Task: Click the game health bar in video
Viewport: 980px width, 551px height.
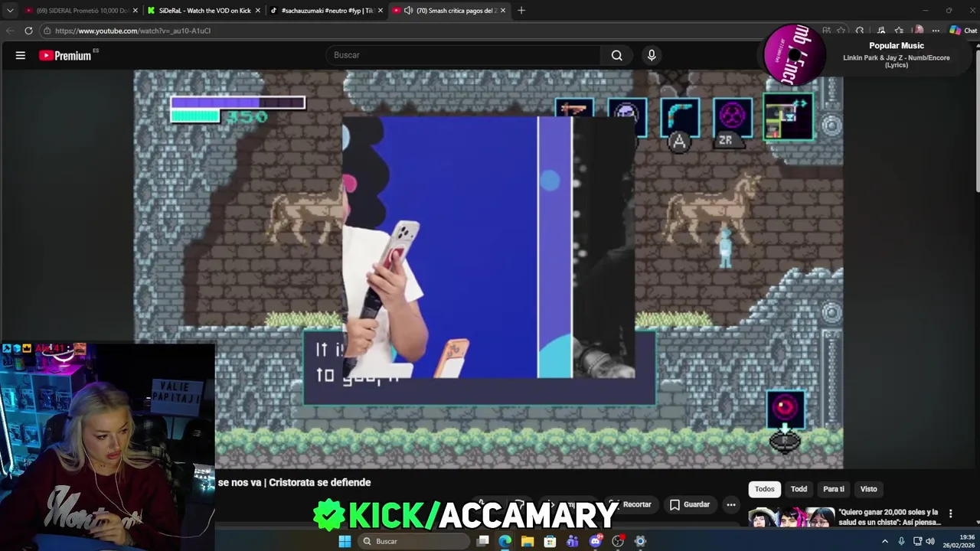Action: point(237,103)
